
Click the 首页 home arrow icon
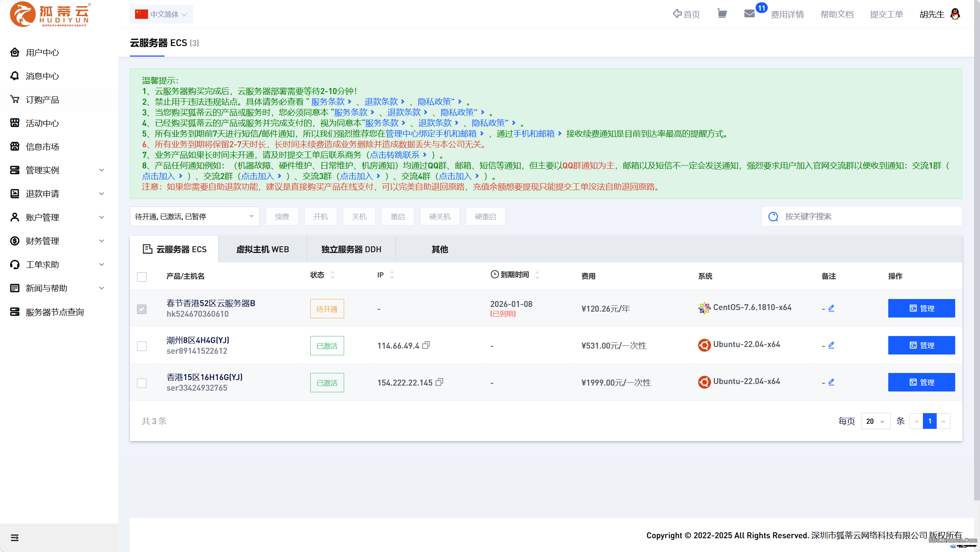click(677, 14)
